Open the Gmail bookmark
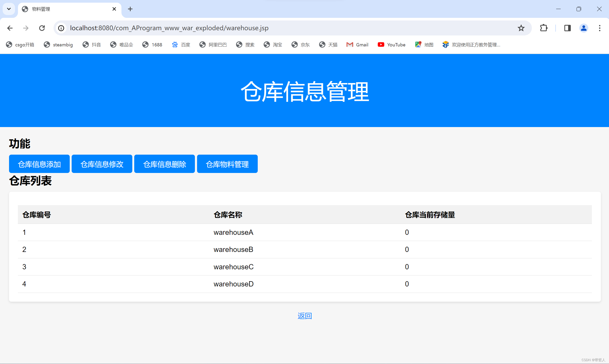The height and width of the screenshot is (364, 609). coord(357,45)
